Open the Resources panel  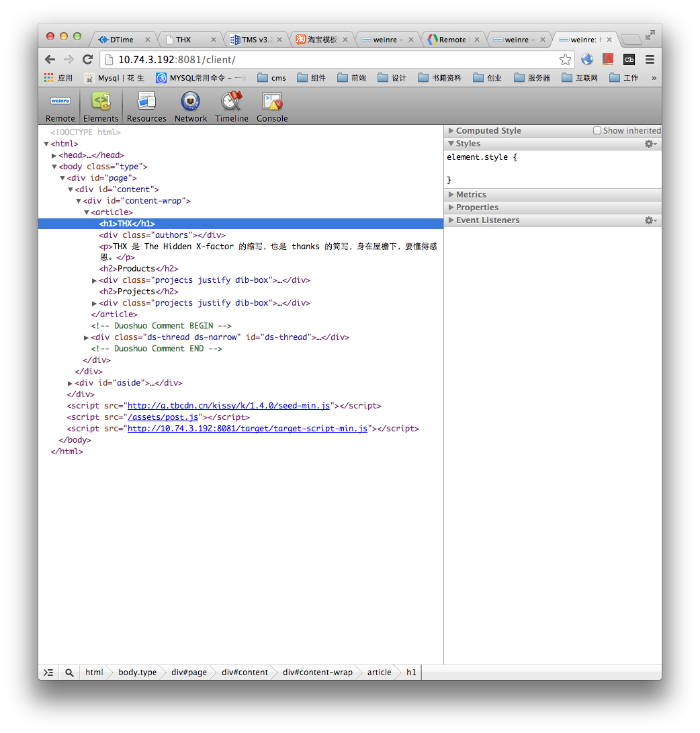[146, 107]
